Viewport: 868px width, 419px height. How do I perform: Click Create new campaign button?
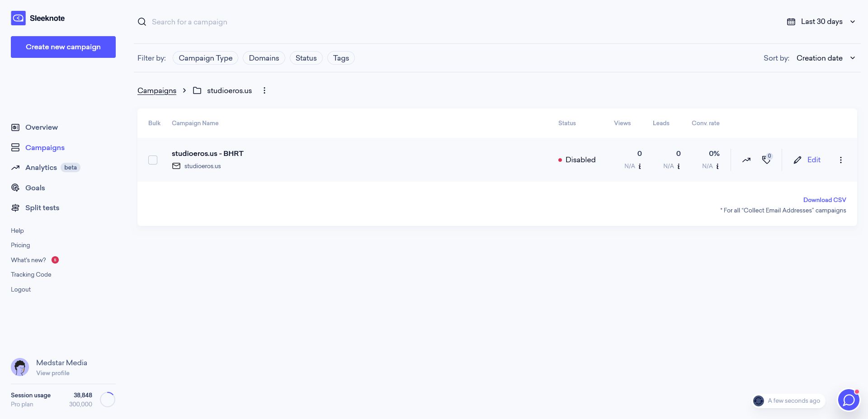pyautogui.click(x=63, y=47)
